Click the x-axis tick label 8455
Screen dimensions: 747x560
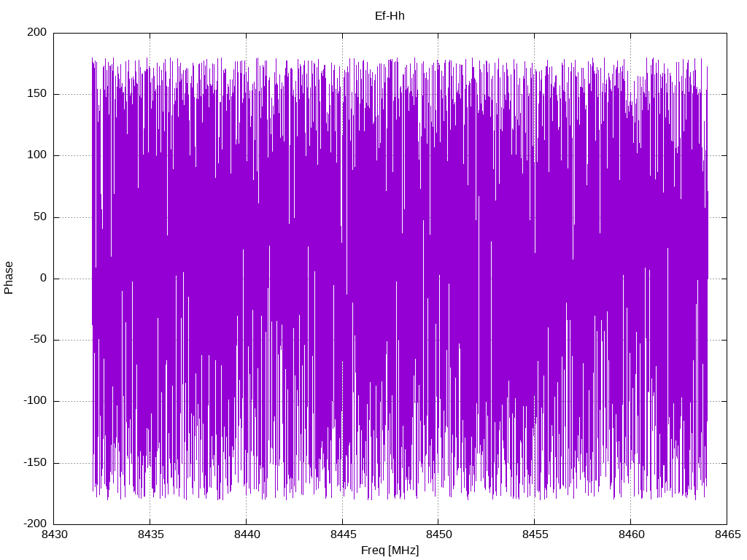tap(535, 534)
